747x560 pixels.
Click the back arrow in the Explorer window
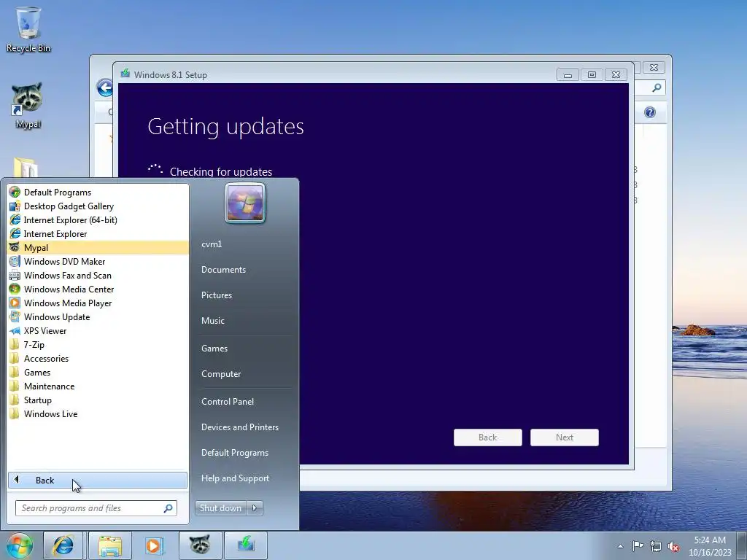[x=105, y=87]
